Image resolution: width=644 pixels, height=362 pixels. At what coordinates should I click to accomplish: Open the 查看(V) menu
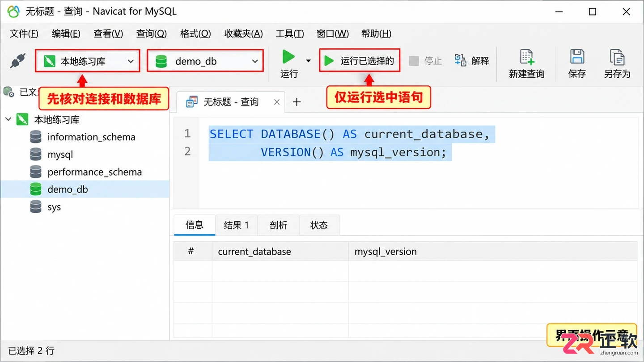[x=108, y=34]
